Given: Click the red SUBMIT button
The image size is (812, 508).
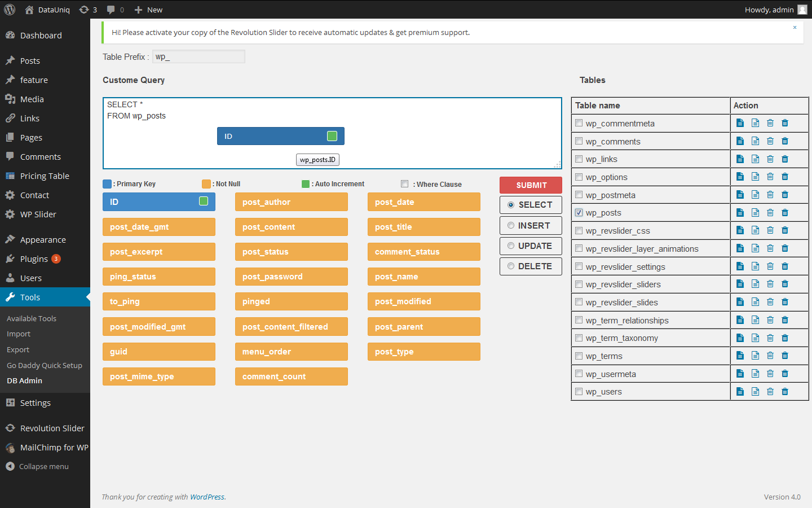Looking at the screenshot, I should pos(531,185).
